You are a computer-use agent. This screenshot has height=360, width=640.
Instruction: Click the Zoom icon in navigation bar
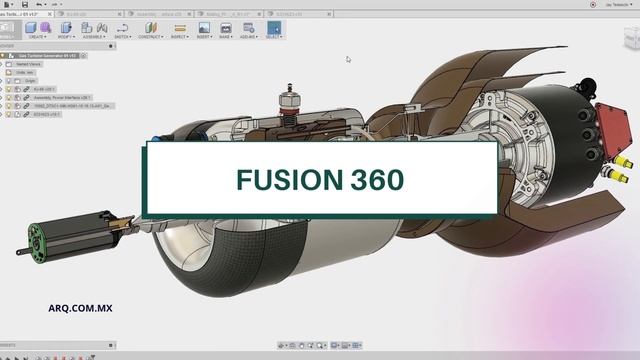click(x=311, y=346)
